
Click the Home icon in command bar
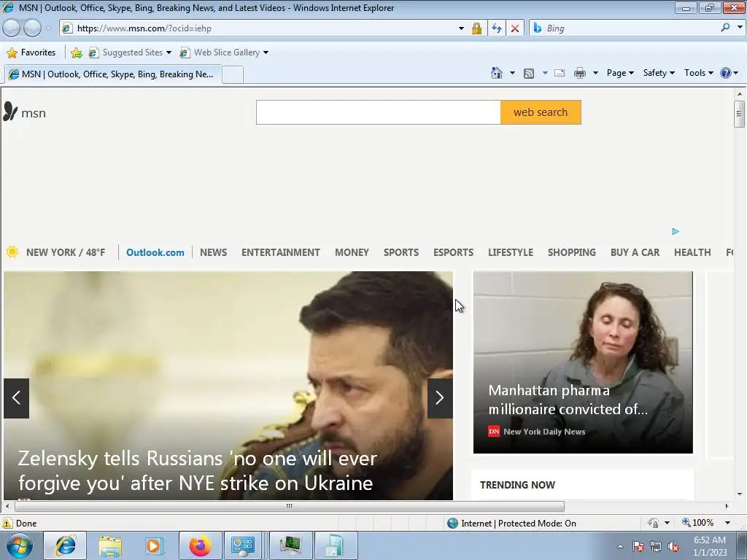(496, 73)
